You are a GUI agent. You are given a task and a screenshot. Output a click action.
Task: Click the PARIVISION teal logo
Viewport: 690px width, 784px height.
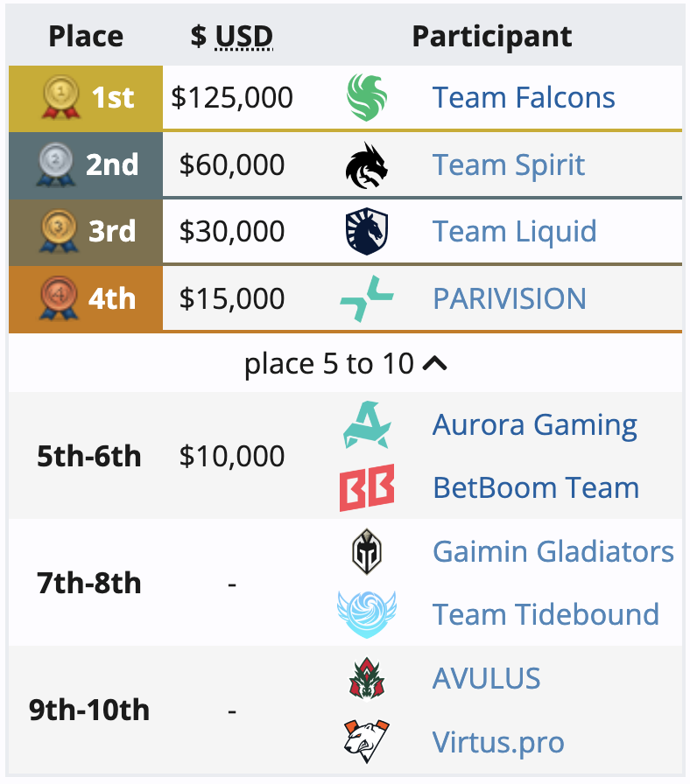(x=367, y=298)
